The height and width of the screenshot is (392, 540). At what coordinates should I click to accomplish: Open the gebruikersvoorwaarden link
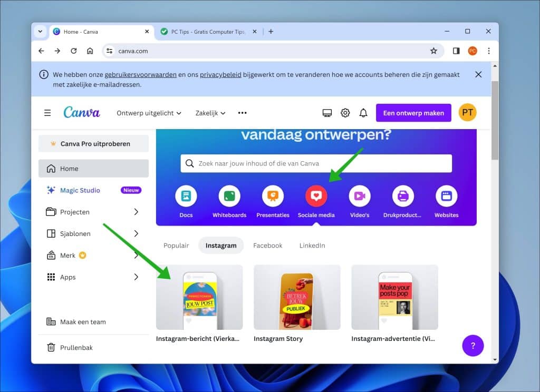point(140,75)
